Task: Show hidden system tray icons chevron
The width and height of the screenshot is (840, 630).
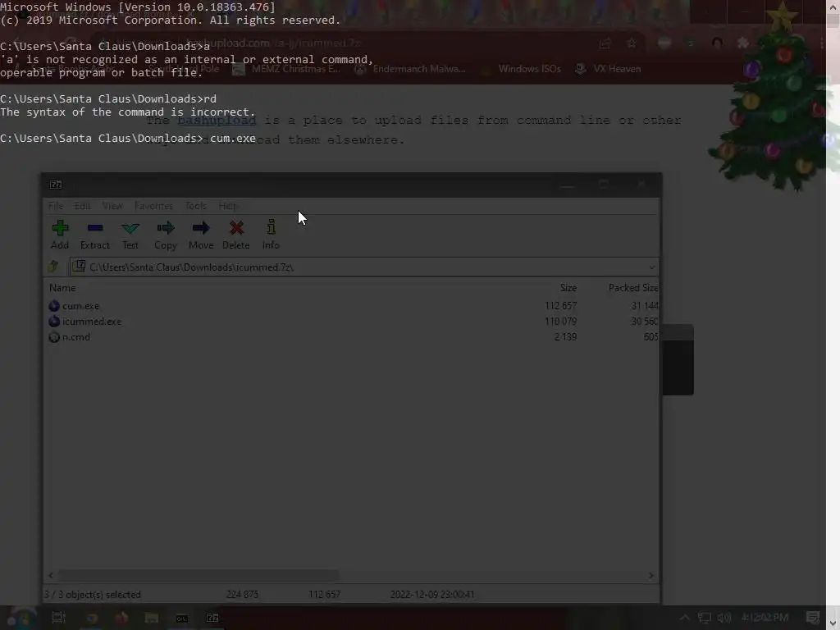Action: (x=684, y=618)
